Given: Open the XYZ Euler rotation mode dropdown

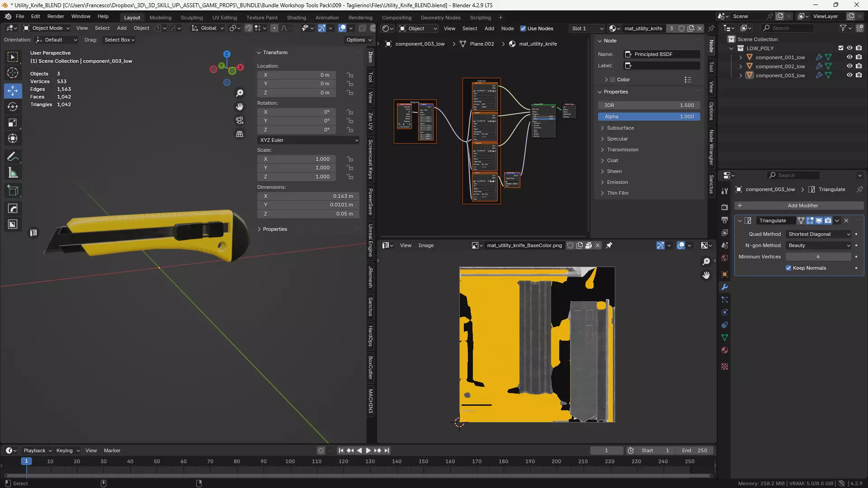Looking at the screenshot, I should (309, 140).
